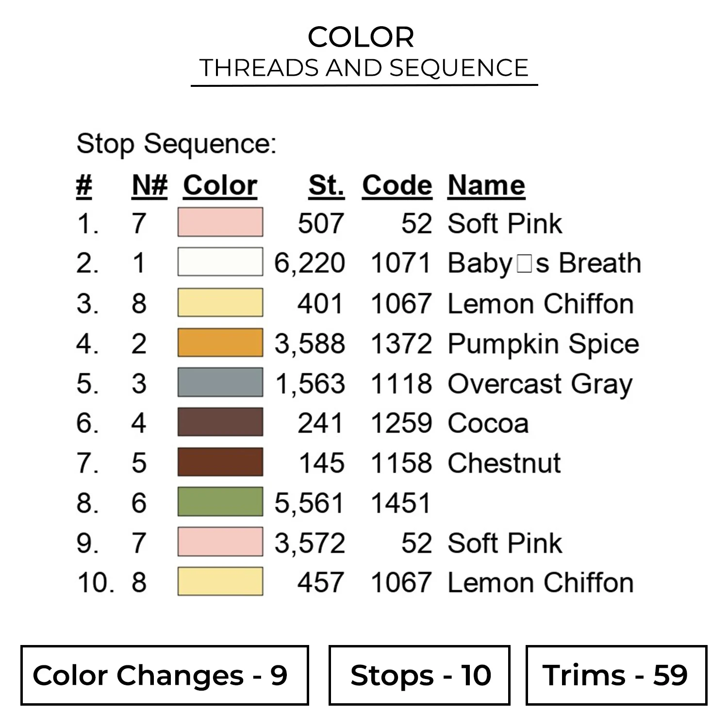Choose the Chestnut color swatch
The height and width of the screenshot is (728, 728).
coord(220,462)
